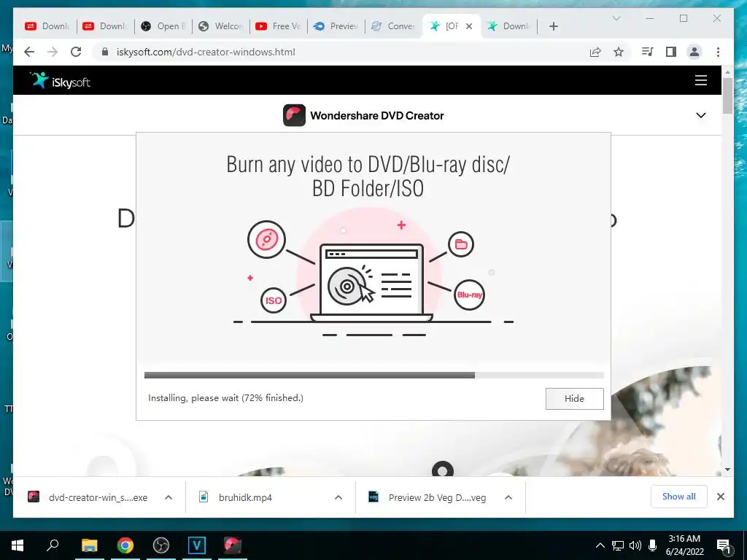
Task: Expand options for Preview 2b Veg download
Action: pyautogui.click(x=508, y=497)
